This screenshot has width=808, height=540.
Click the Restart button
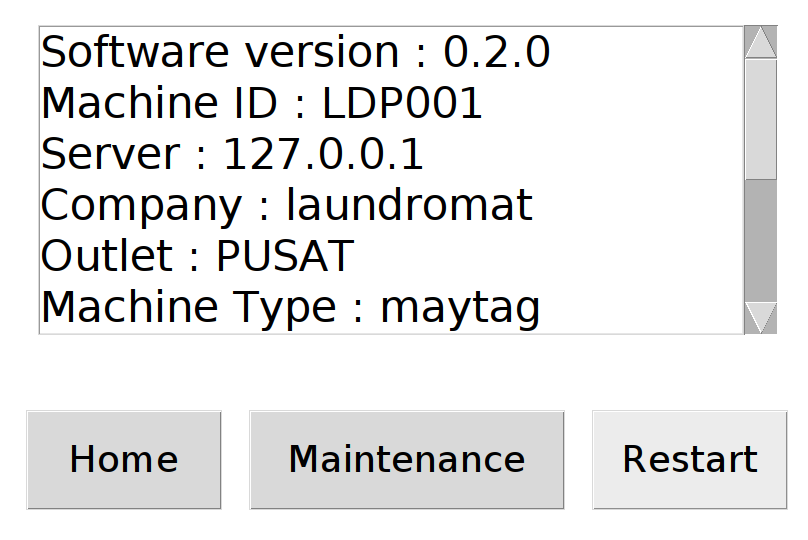(689, 460)
